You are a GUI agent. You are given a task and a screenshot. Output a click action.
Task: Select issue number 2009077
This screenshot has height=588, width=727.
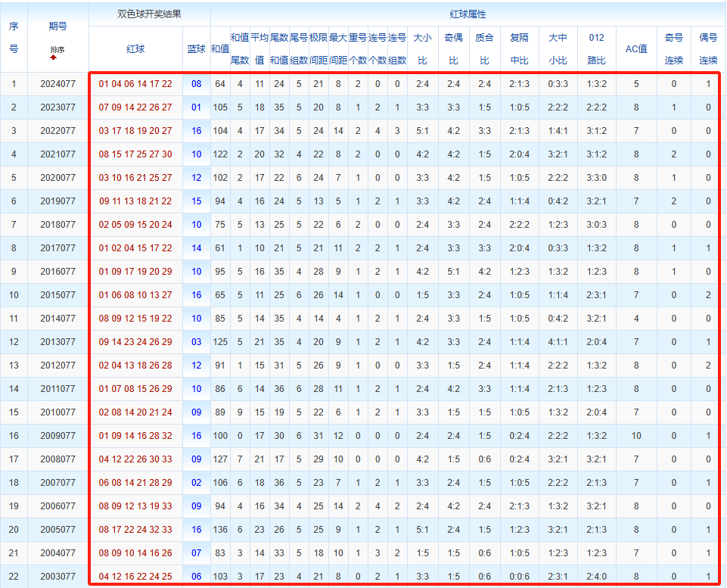58,436
